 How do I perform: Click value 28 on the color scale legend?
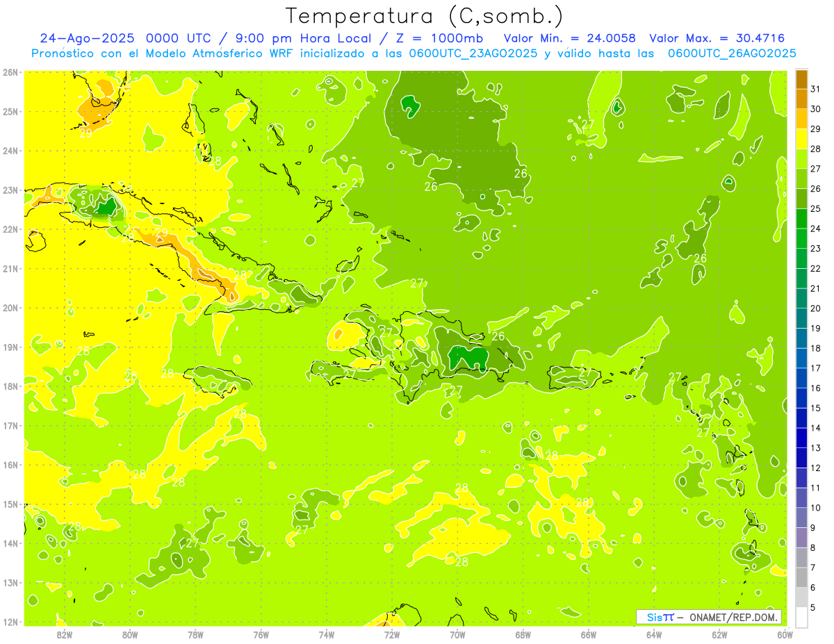(815, 148)
